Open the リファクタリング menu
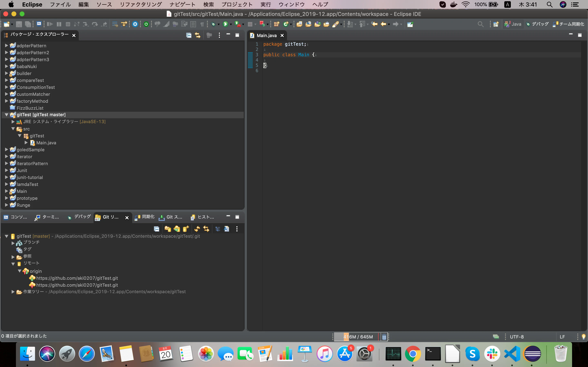The height and width of the screenshot is (367, 588). [x=141, y=4]
